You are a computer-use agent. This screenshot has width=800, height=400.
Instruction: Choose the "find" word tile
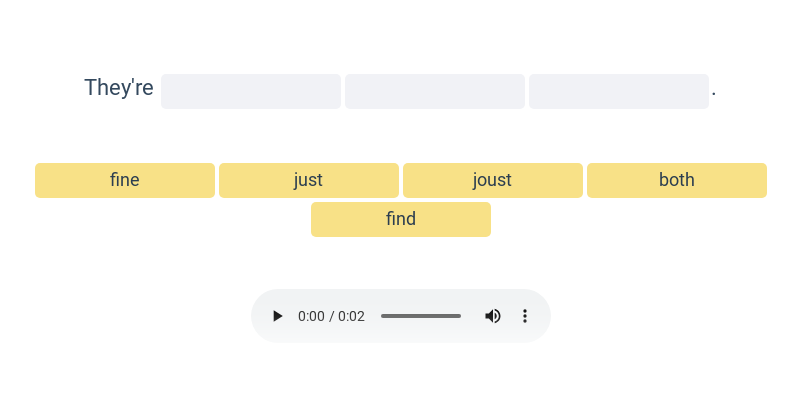(401, 219)
